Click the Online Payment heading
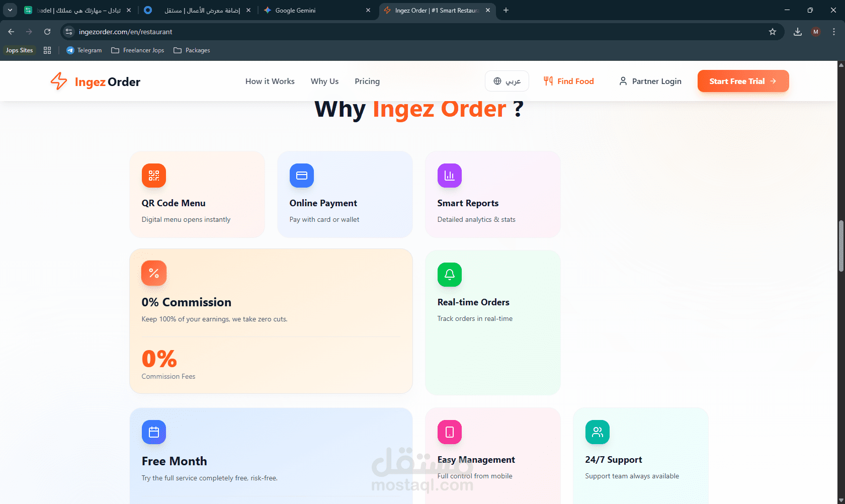 pos(323,203)
